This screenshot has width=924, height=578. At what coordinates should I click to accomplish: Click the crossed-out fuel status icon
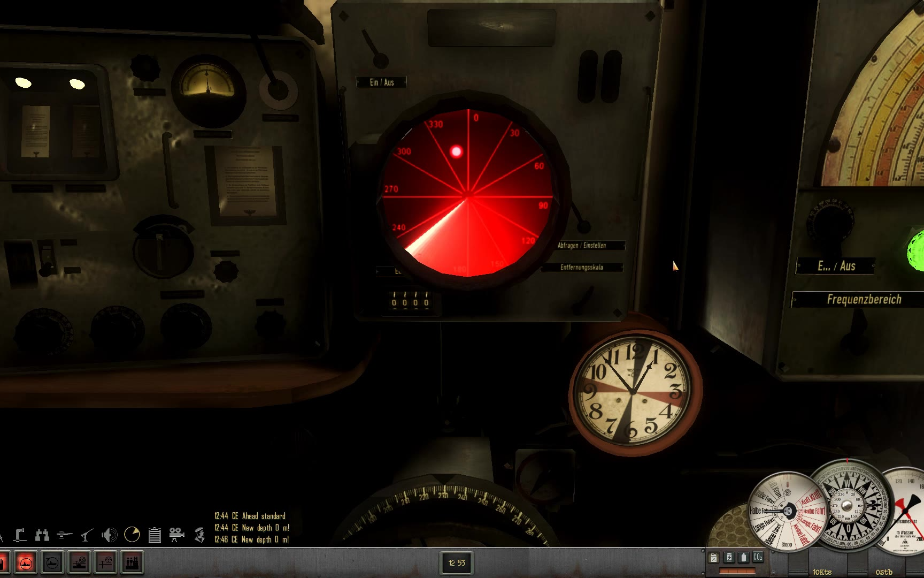pyautogui.click(x=714, y=558)
